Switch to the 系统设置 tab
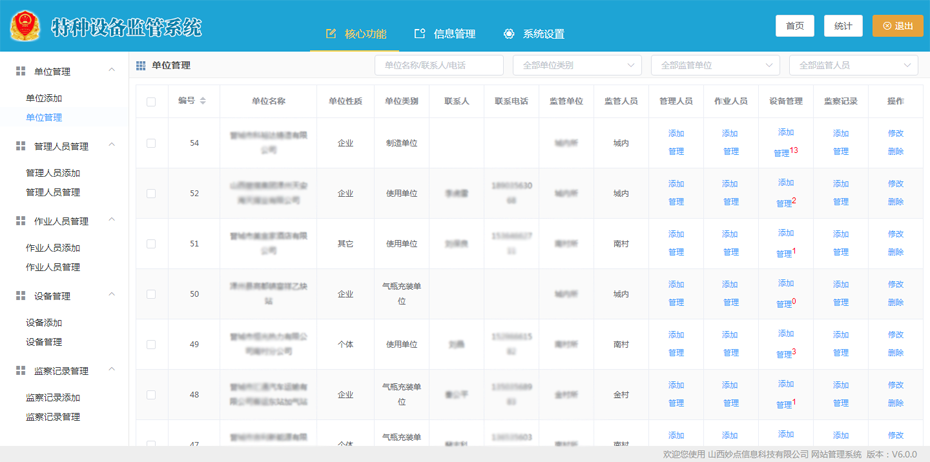 pos(533,34)
